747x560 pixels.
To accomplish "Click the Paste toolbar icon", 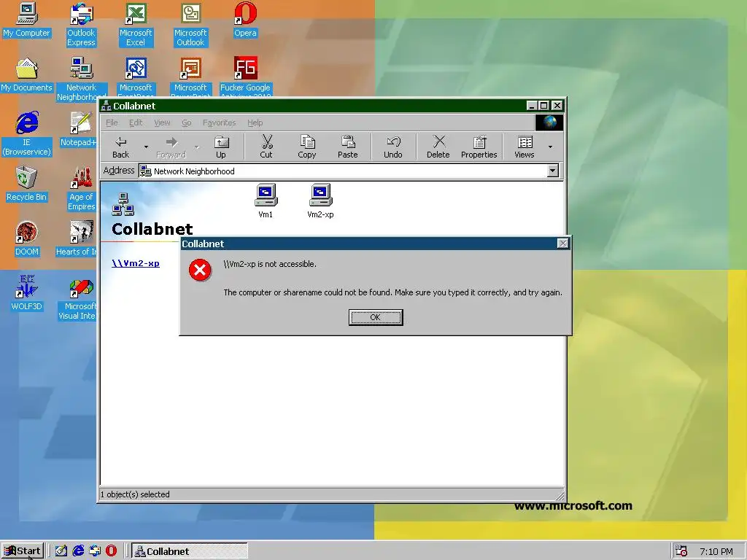I will coord(348,141).
